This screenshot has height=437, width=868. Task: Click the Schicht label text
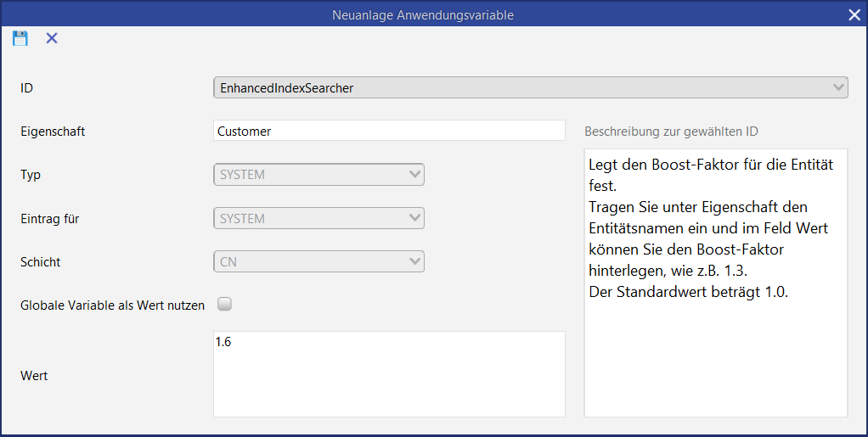coord(41,262)
